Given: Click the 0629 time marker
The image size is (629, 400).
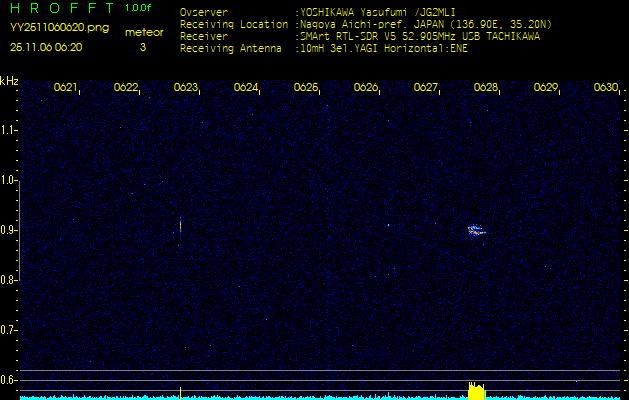Looking at the screenshot, I should click(546, 87).
